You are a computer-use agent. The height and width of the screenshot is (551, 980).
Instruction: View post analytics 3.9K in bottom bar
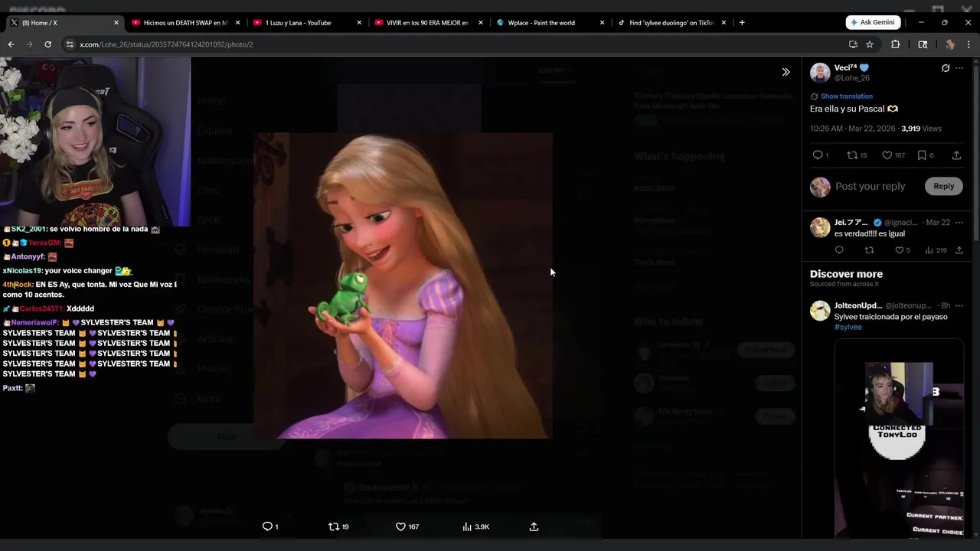(475, 527)
